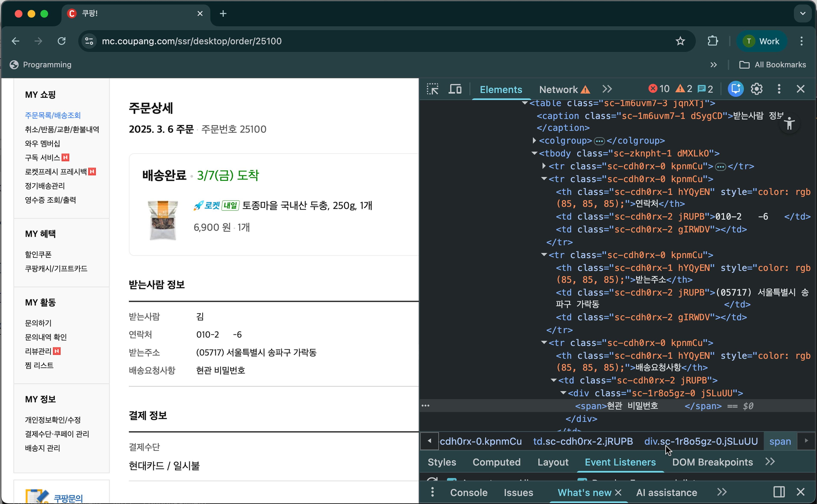Show hidden bookmarks overflow chevron
817x504 pixels.
coord(713,65)
